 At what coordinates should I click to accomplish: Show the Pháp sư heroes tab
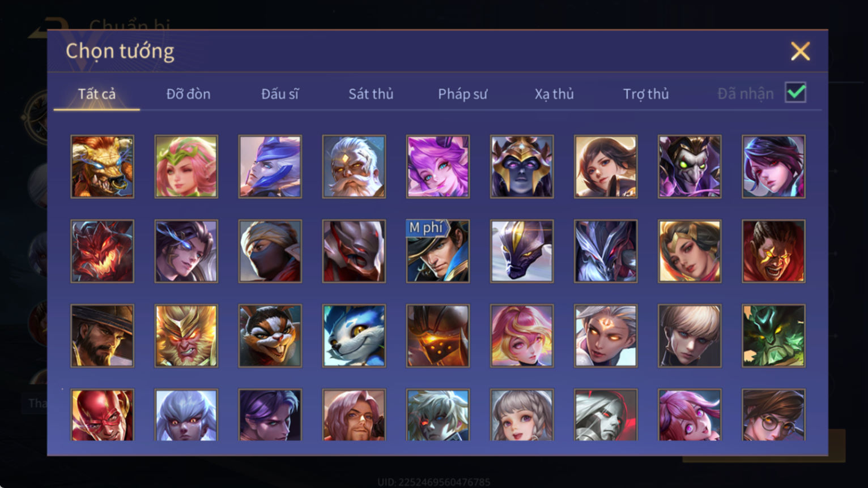[x=462, y=94]
